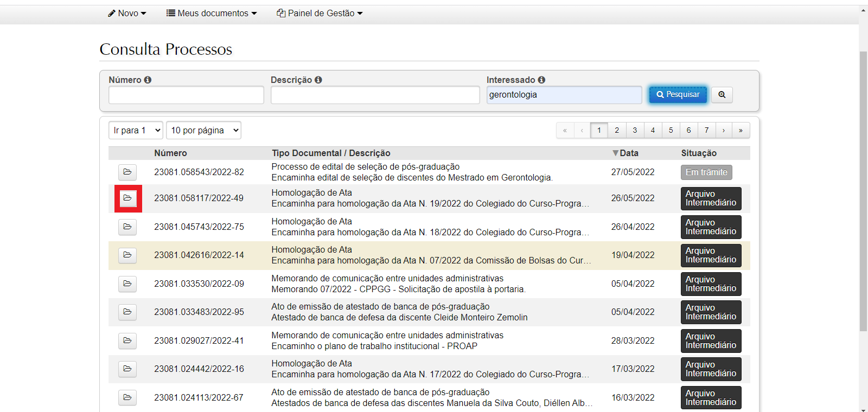
Task: Click the Descrição input field
Action: [375, 95]
